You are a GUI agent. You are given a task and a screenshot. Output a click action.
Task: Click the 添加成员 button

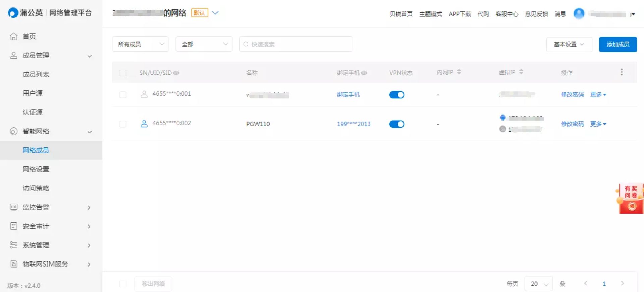[x=618, y=44]
